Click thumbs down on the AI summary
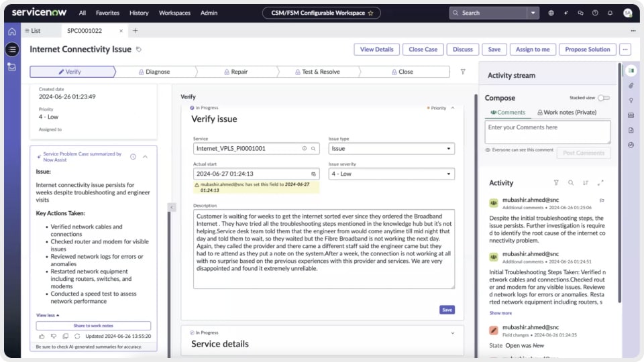644x362 pixels. click(54, 336)
